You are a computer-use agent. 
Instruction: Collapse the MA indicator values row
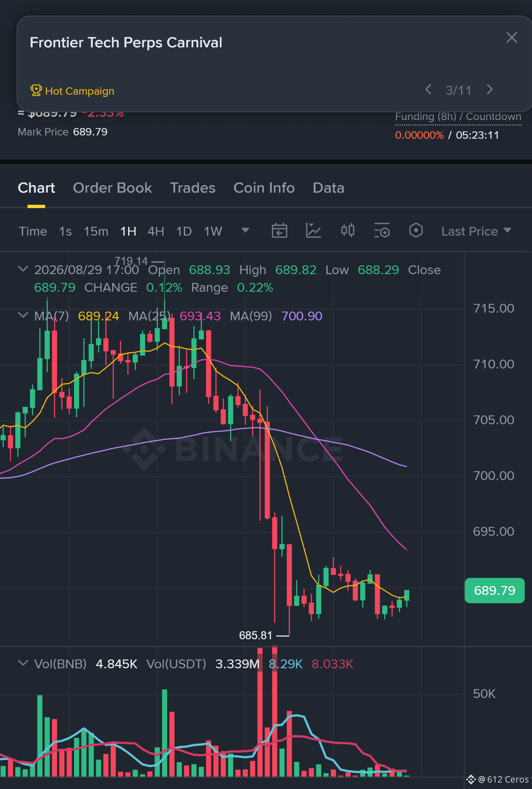pyautogui.click(x=23, y=315)
